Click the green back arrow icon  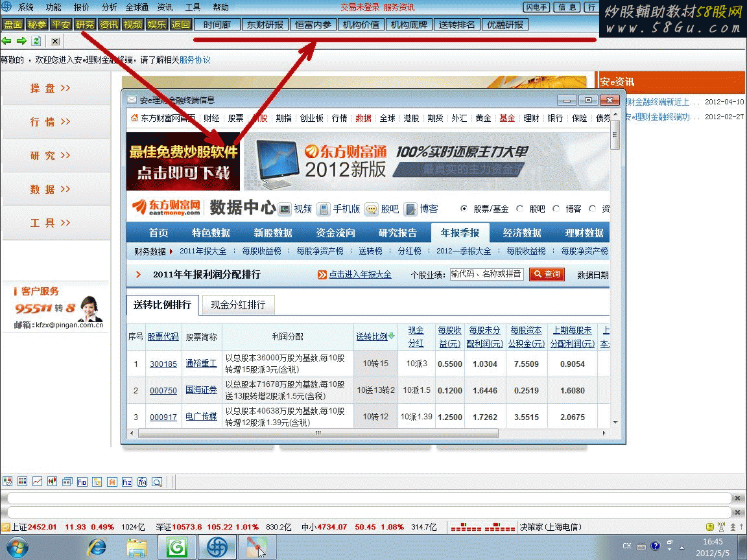click(6, 41)
